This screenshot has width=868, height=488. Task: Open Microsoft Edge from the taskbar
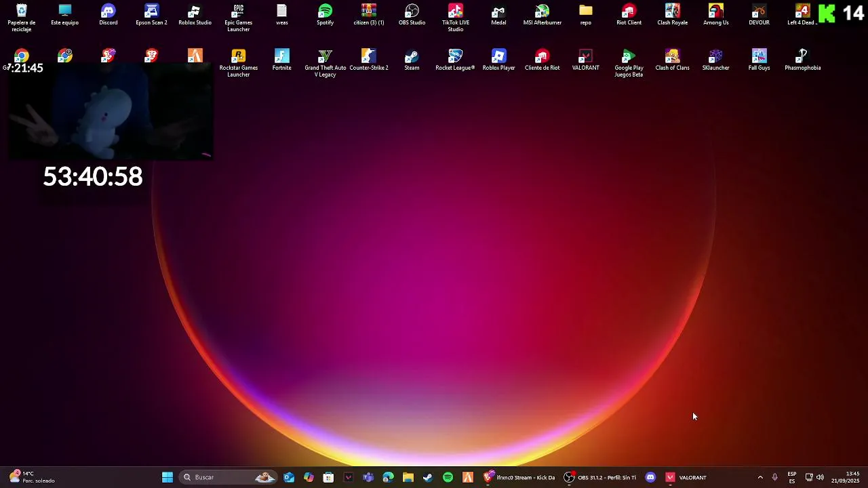[388, 477]
